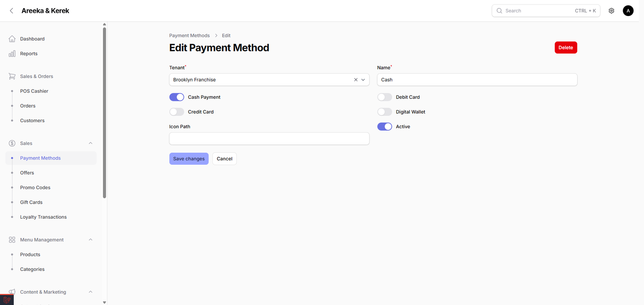
Task: Click the Edit Payment Method heading
Action: (x=219, y=48)
